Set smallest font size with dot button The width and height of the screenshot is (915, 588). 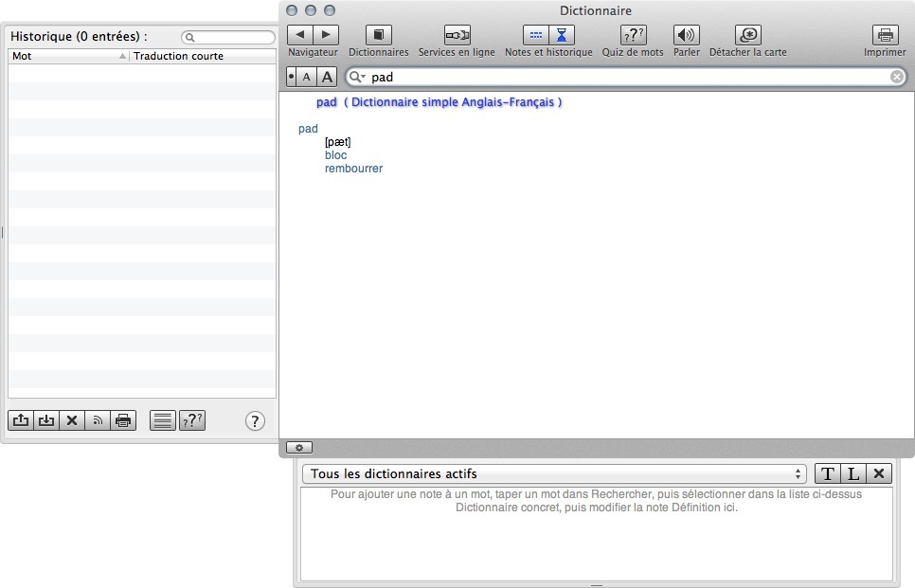[291, 77]
